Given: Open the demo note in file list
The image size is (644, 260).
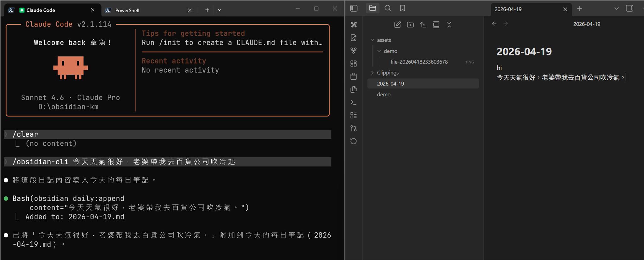Looking at the screenshot, I should pyautogui.click(x=384, y=94).
